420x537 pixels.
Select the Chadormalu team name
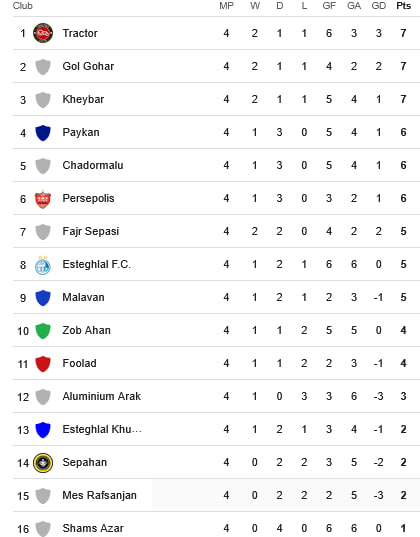(x=93, y=165)
